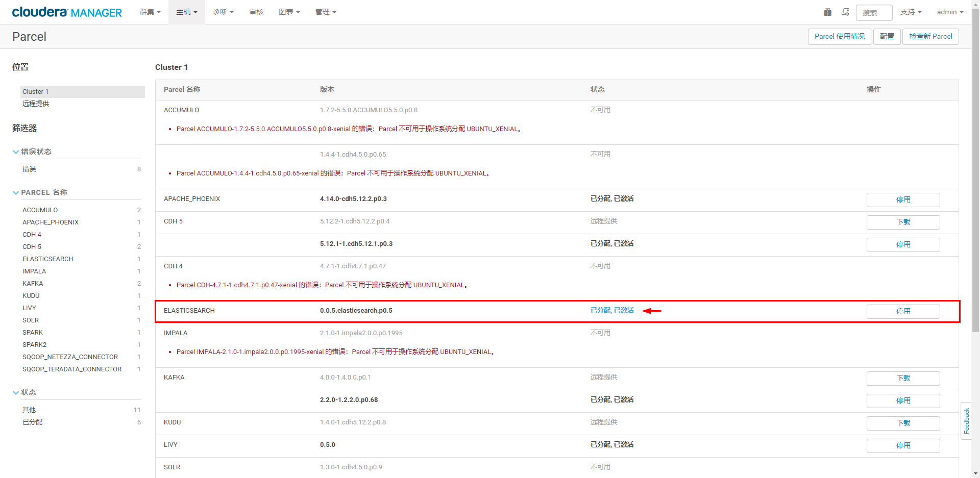
Task: Open the vertical Feedback tab
Action: point(966,421)
